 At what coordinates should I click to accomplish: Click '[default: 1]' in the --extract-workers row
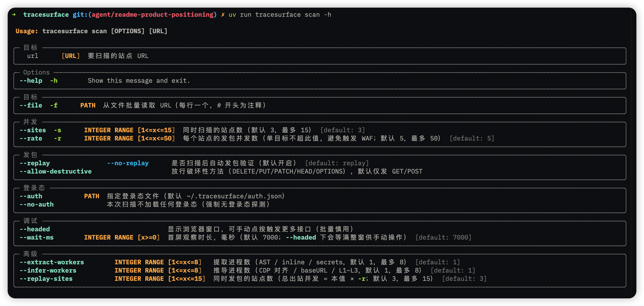pos(438,262)
